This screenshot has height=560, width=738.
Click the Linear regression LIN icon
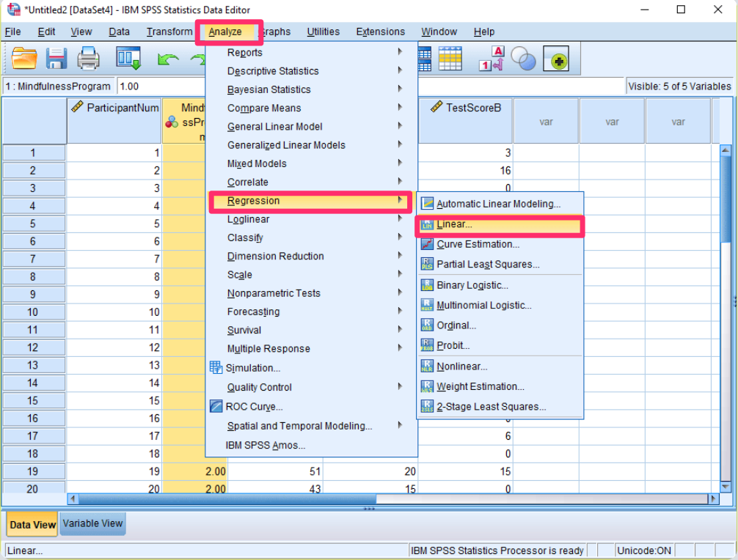pyautogui.click(x=427, y=224)
